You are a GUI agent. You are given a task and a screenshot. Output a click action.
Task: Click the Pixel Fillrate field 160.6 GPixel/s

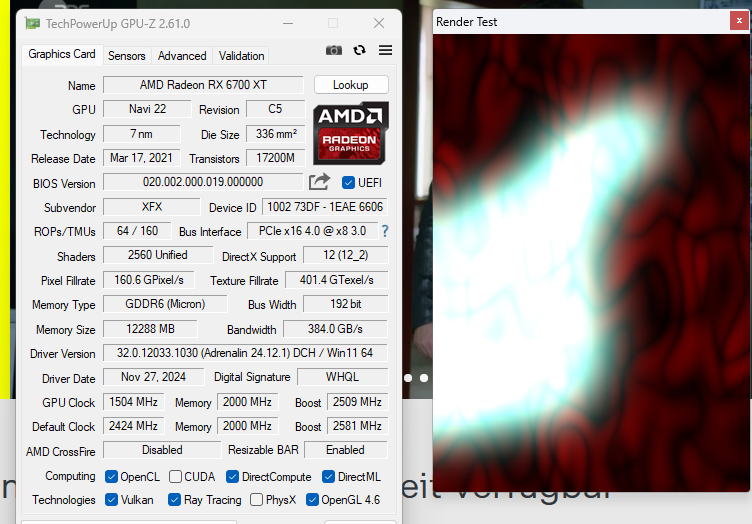pyautogui.click(x=149, y=279)
